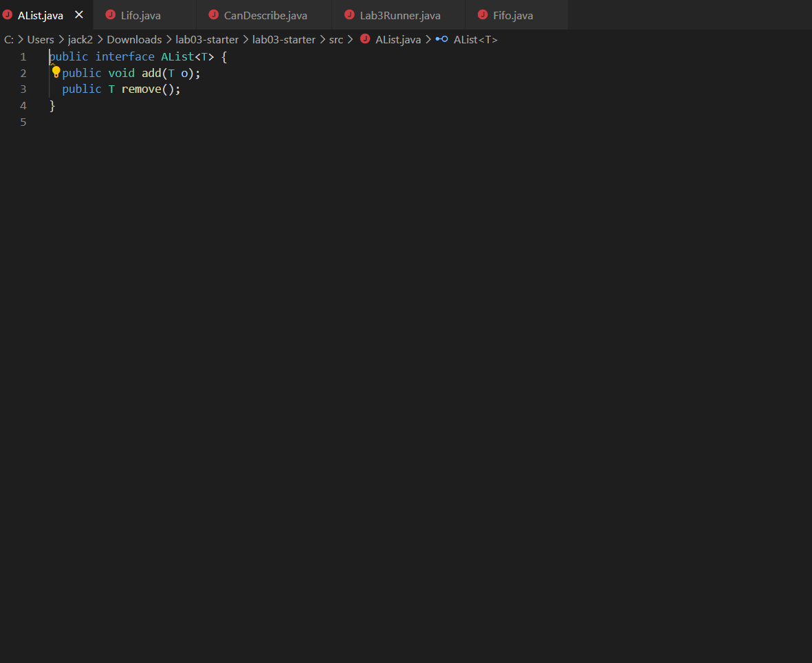Click the Java file icon on AList.java tab

pyautogui.click(x=8, y=14)
